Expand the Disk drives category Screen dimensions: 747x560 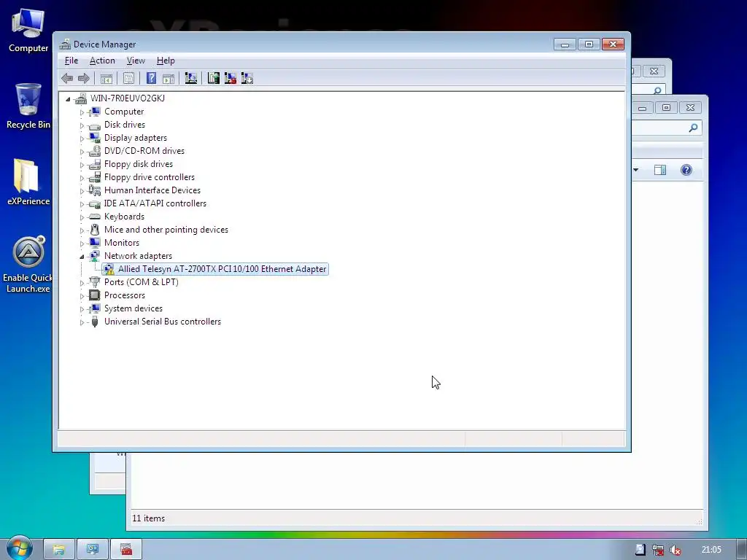(82, 125)
